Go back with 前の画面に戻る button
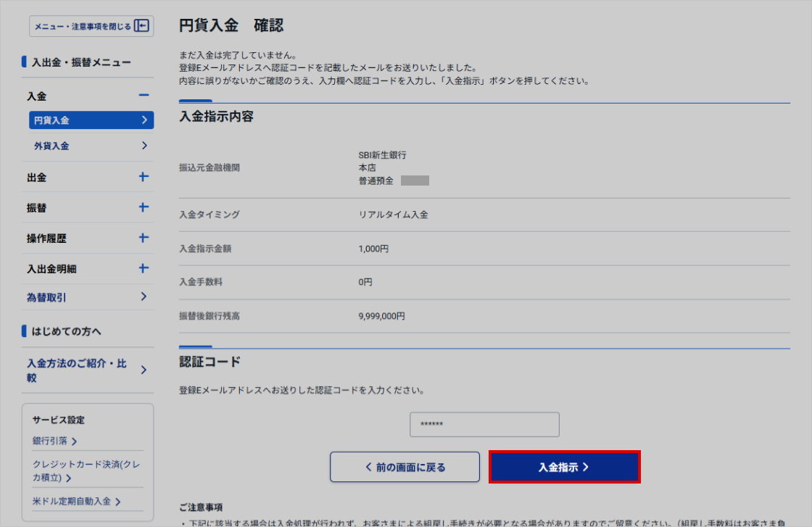The height and width of the screenshot is (527, 812). click(405, 468)
